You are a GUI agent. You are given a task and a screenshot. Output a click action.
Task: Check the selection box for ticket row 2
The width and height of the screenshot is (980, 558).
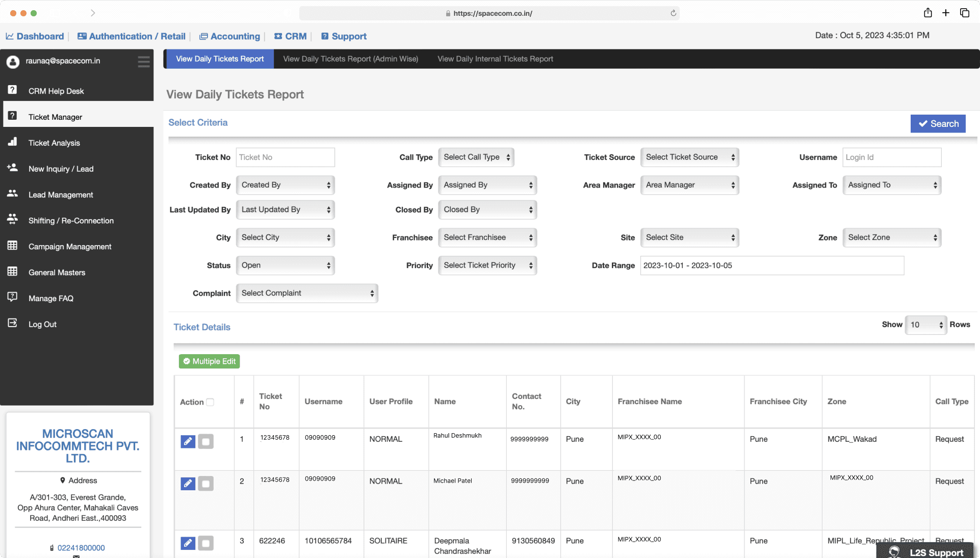206,483
